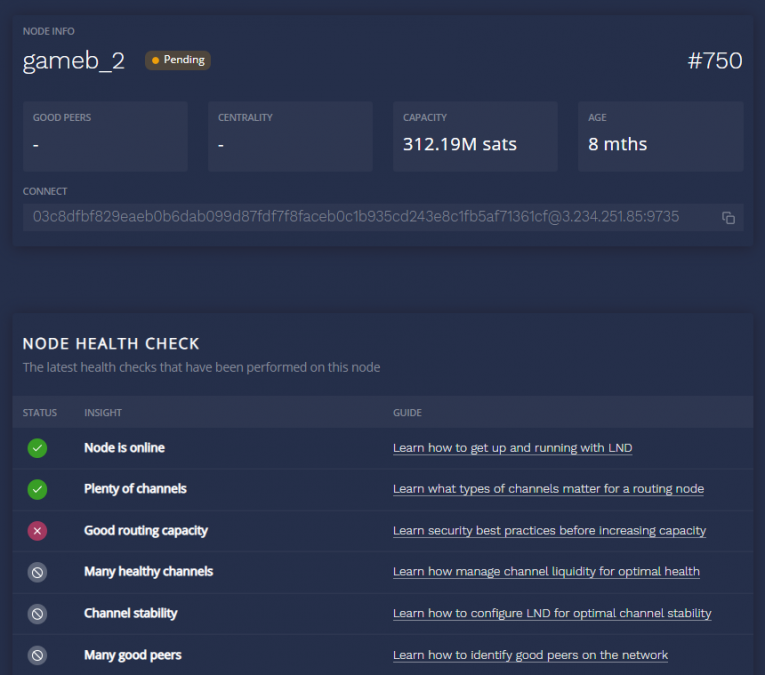This screenshot has height=675, width=765.
Task: Click the 'Plenty of channels' insight text
Action: 135,489
